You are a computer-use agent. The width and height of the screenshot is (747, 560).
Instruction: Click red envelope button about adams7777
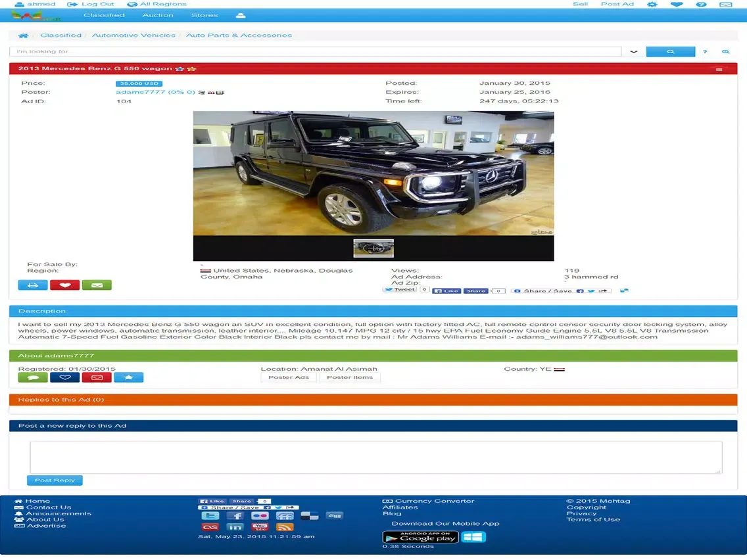pos(97,377)
